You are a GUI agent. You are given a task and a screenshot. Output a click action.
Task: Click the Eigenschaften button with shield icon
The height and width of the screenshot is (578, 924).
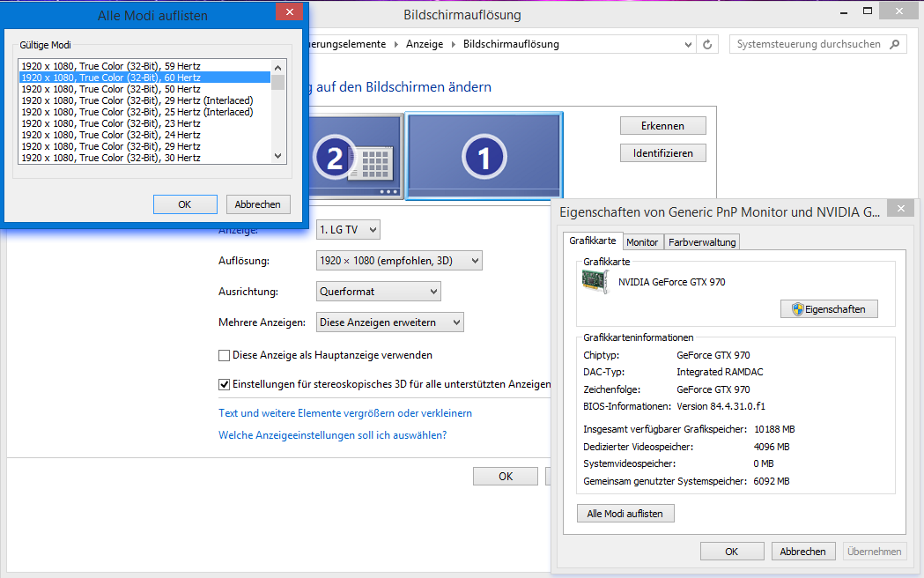(829, 309)
